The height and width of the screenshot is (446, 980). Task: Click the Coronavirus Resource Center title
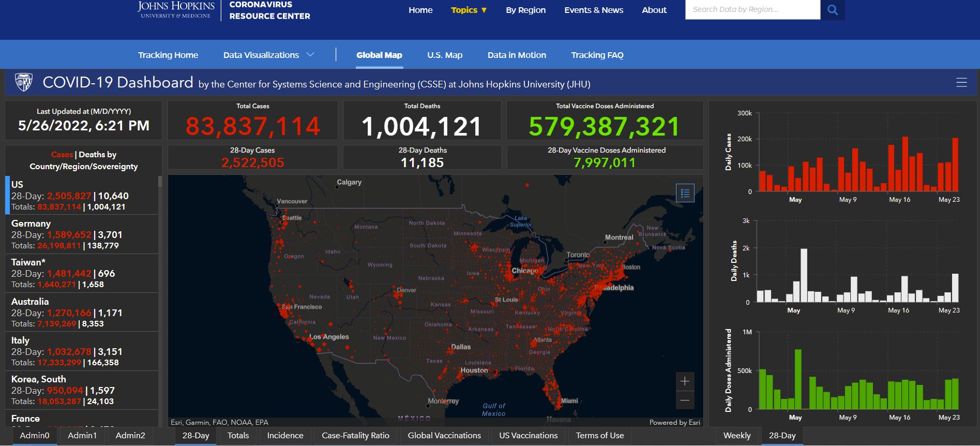pos(270,10)
